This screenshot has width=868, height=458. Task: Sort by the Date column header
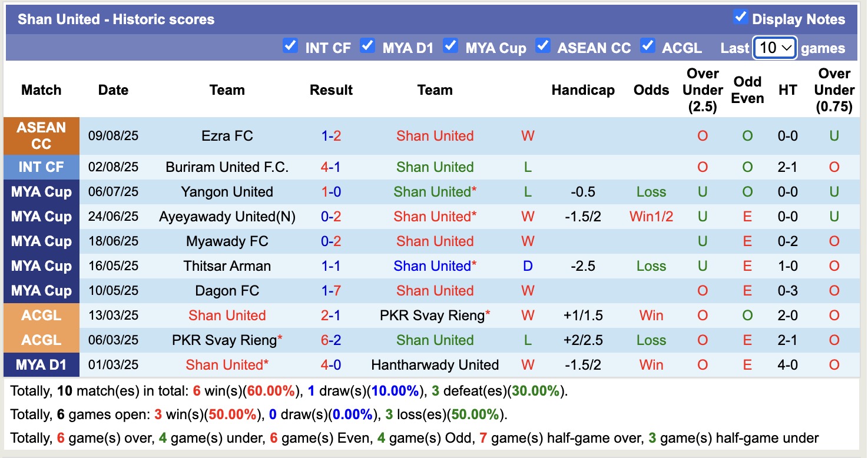point(112,89)
